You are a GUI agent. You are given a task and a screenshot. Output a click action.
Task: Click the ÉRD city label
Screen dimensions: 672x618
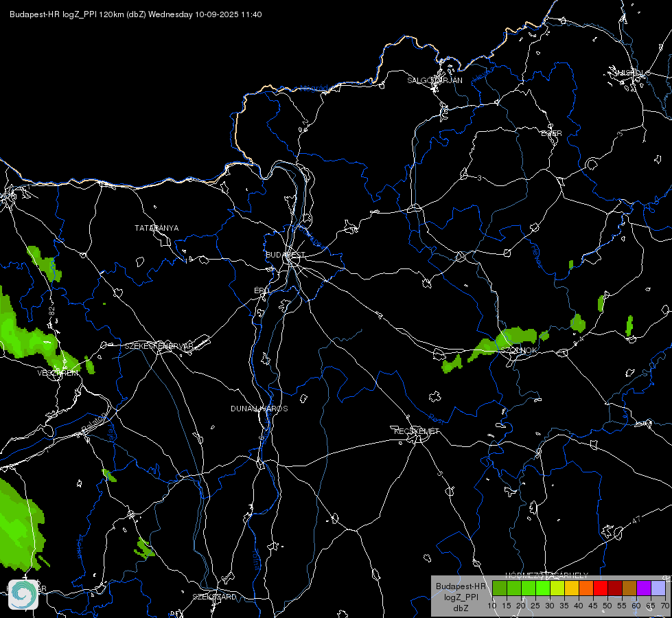(x=262, y=290)
